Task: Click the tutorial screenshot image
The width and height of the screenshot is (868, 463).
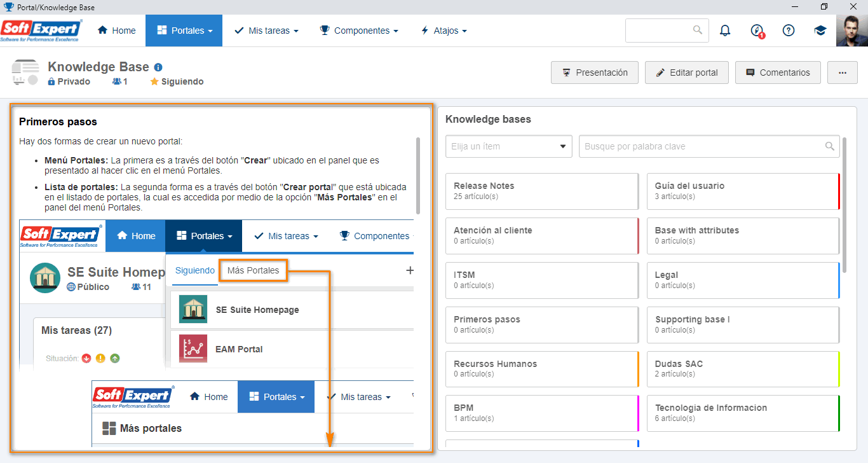Action: pos(216,333)
